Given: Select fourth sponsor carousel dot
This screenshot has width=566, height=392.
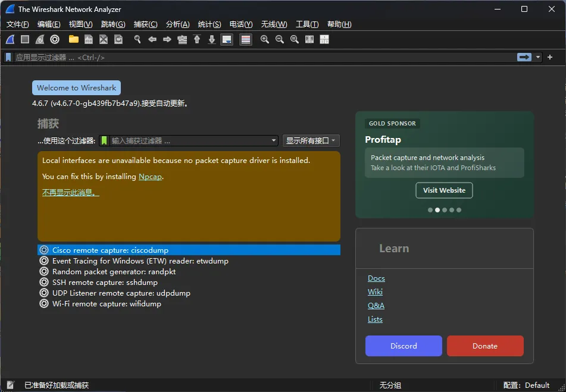Looking at the screenshot, I should (x=452, y=210).
